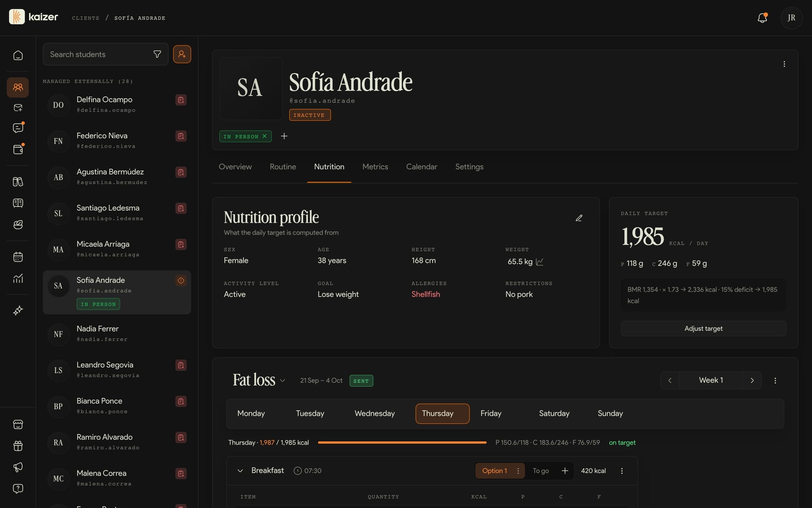Screen dimensions: 812x508
Task: Open the megaphone announcements sidebar icon
Action: coord(18,467)
